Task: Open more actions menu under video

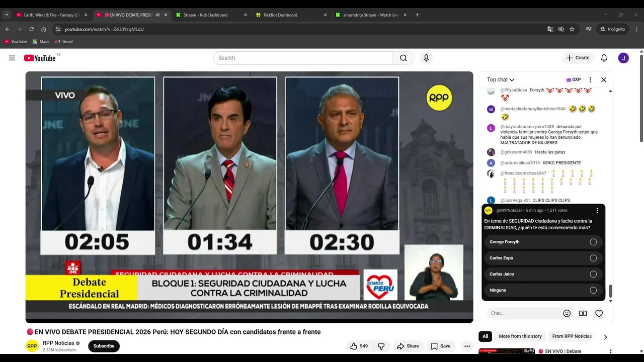Action: (x=467, y=346)
